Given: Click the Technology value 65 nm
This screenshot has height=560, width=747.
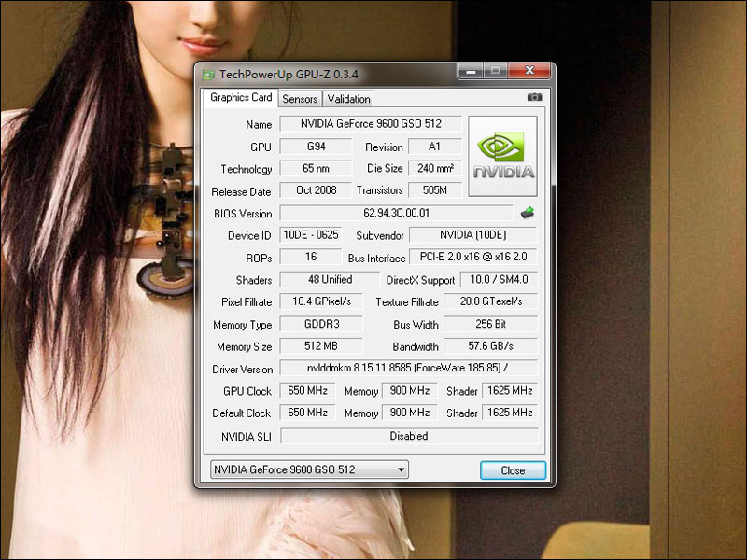Looking at the screenshot, I should pos(316,169).
